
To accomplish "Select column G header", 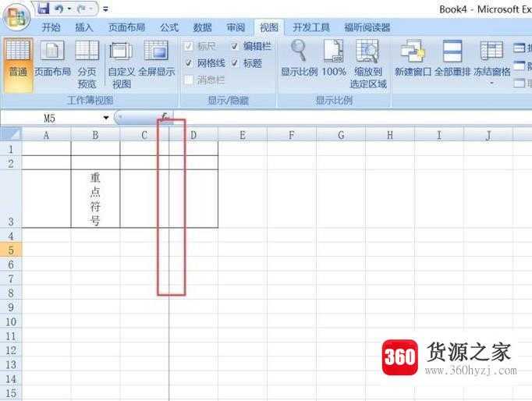I will [x=341, y=135].
